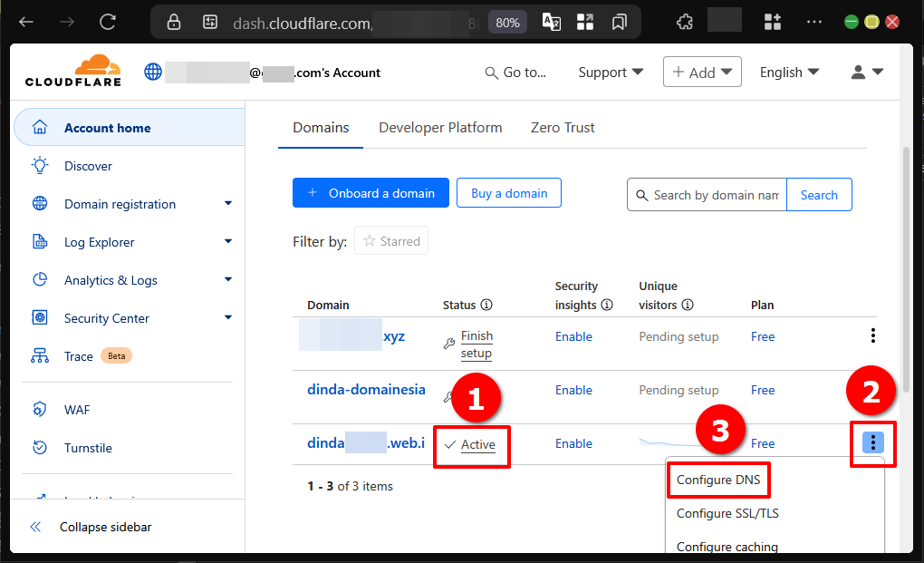Click the Go to... quick search
924x563 pixels.
pos(515,72)
